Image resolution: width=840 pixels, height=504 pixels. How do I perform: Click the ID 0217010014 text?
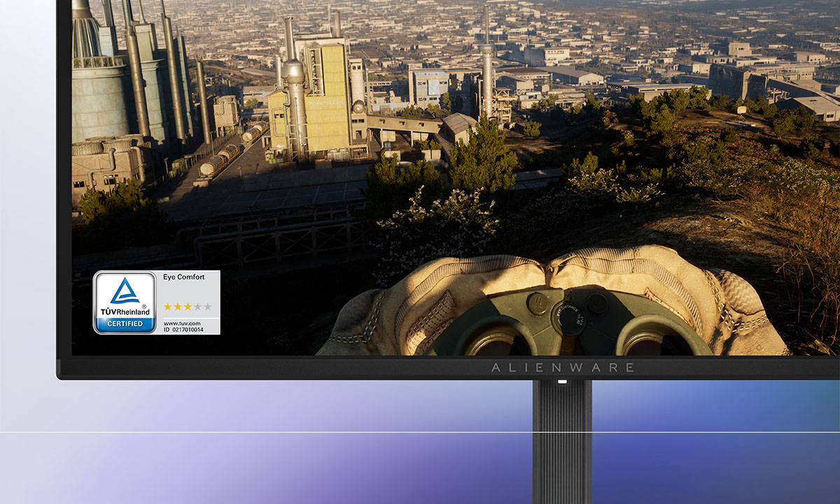pos(183,329)
